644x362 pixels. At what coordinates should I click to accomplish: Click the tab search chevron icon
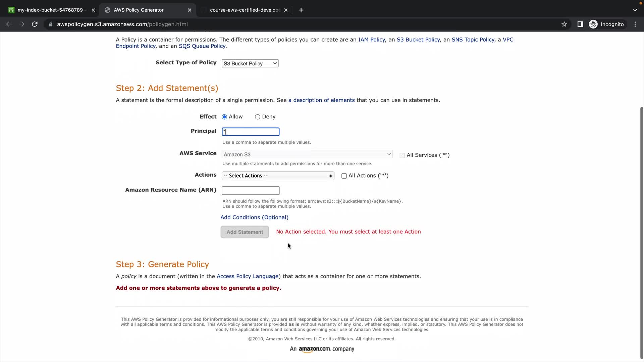click(635, 10)
